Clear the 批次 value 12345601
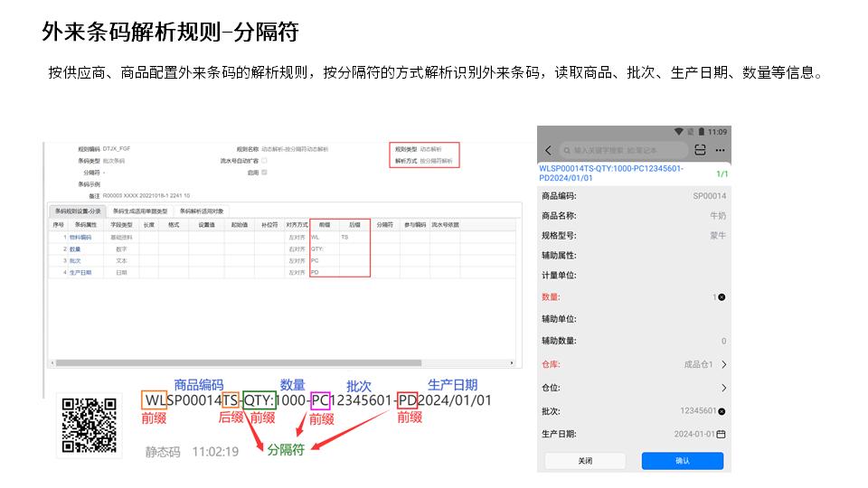This screenshot has width=868, height=488. point(722,411)
